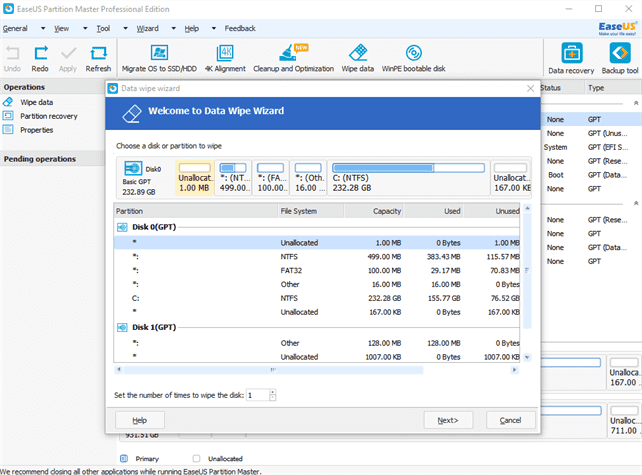Expand the Wizard menu dropdown arrow
Image resolution: width=642 pixels, height=475 pixels.
[174, 29]
